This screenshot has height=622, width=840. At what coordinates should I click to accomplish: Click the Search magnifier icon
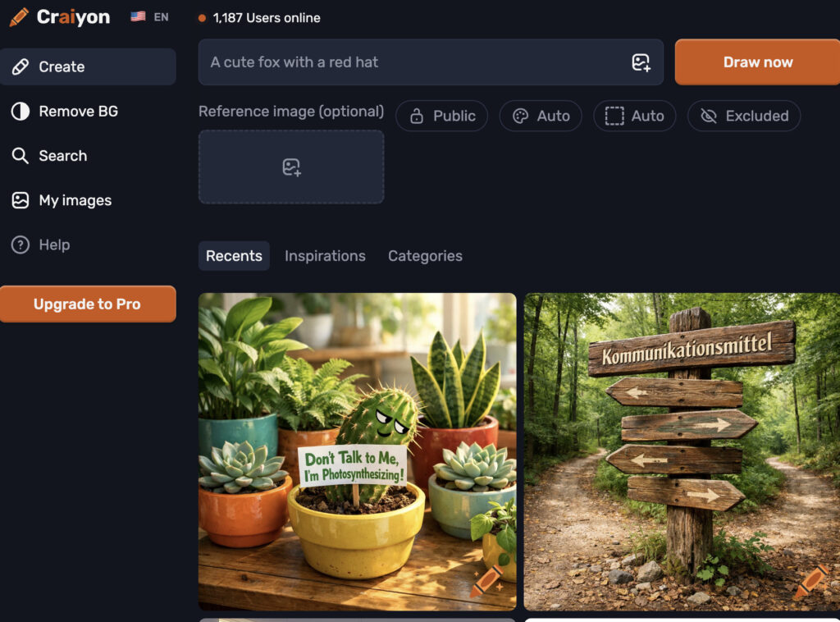click(x=21, y=156)
